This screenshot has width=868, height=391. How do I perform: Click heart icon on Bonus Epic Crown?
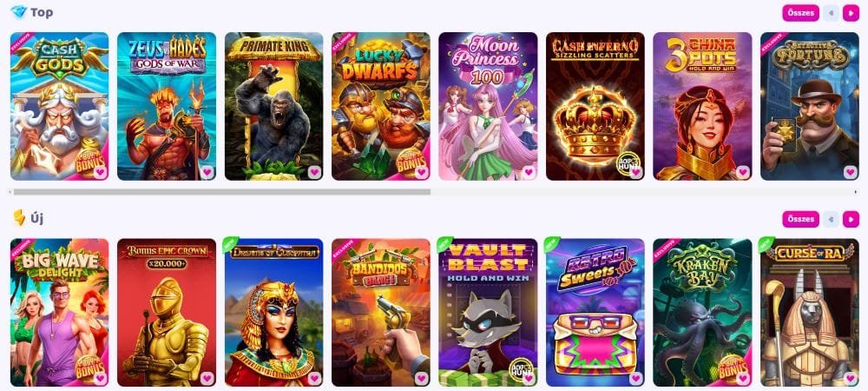point(207,378)
